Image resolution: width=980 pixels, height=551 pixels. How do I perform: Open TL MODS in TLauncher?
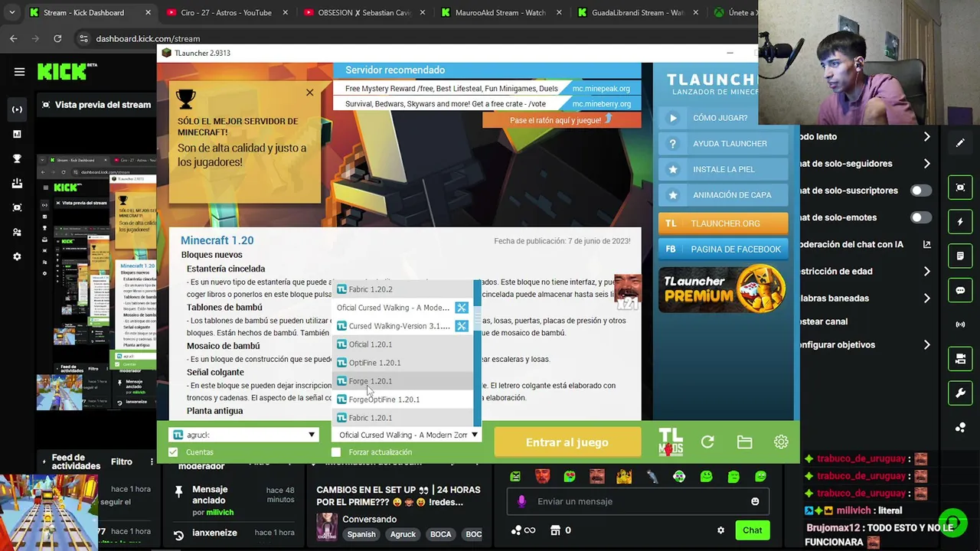[671, 442]
